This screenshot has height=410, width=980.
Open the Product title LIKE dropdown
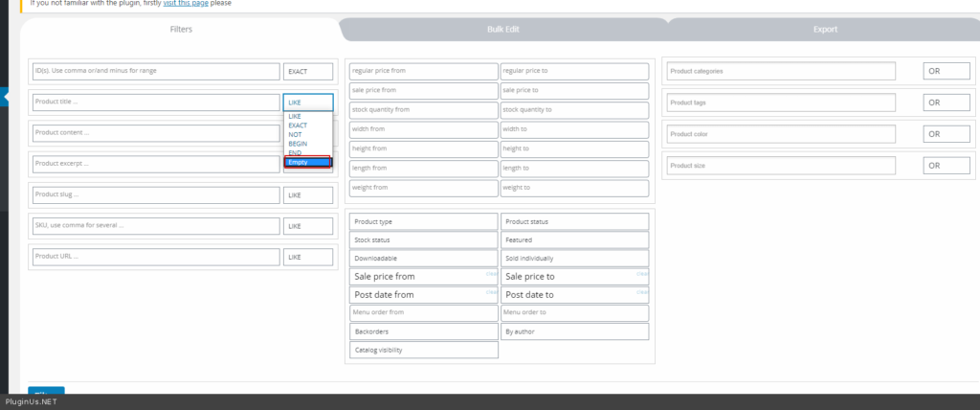308,102
